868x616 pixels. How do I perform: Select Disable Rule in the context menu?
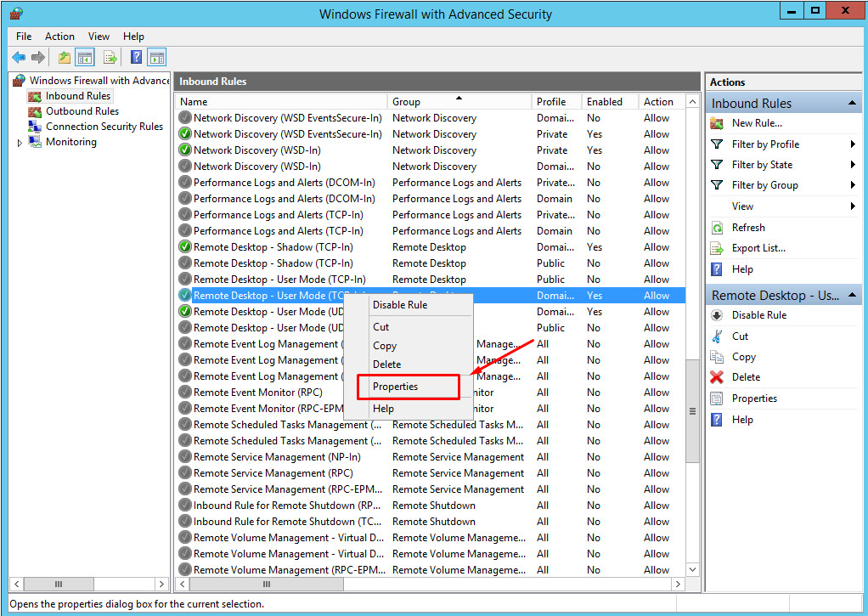(400, 305)
